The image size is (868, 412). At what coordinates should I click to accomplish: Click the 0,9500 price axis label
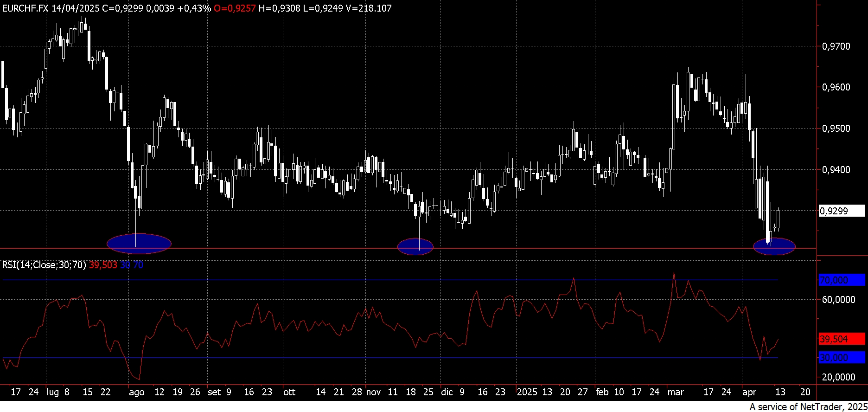click(x=836, y=129)
